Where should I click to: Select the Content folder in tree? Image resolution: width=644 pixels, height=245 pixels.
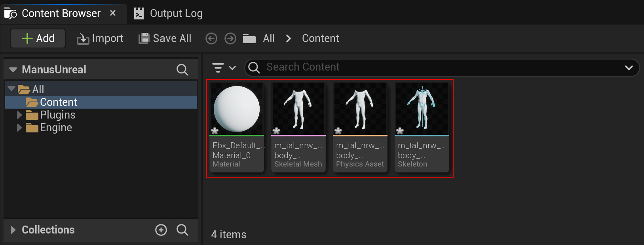pyautogui.click(x=58, y=102)
